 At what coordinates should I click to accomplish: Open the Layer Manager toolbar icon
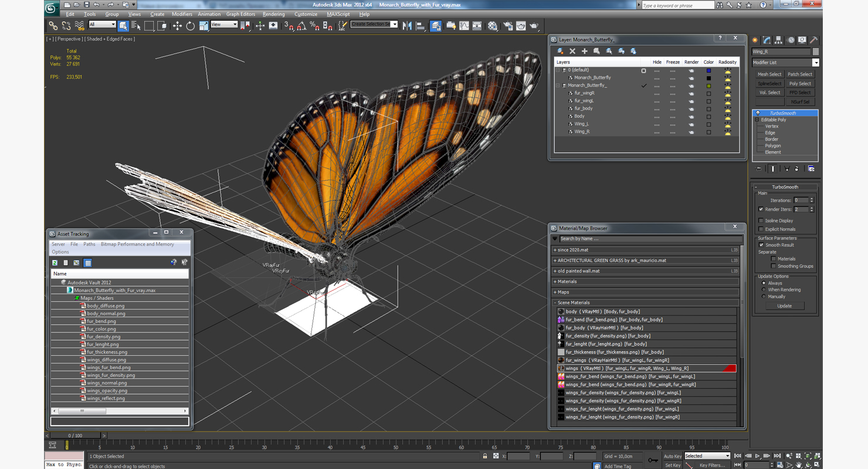tap(436, 26)
